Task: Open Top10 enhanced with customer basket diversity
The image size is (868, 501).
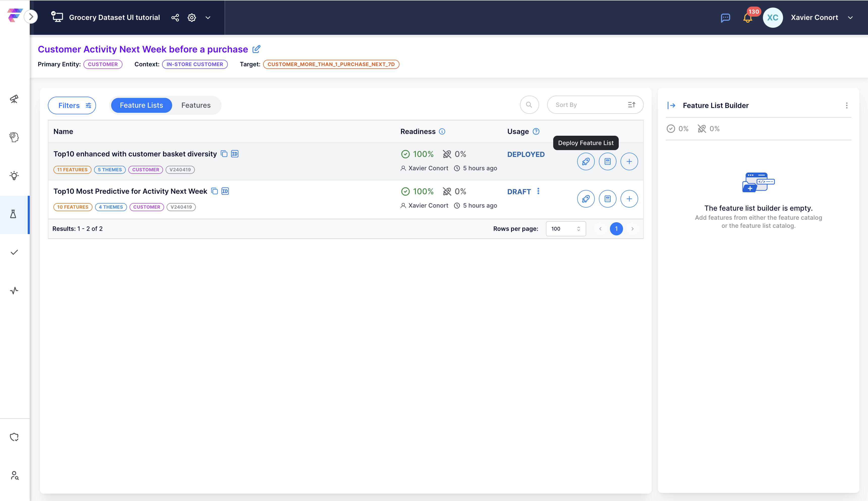Action: click(x=135, y=154)
